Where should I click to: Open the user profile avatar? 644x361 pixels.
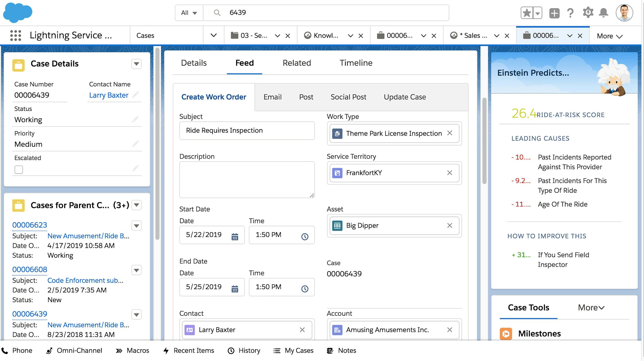click(x=624, y=13)
